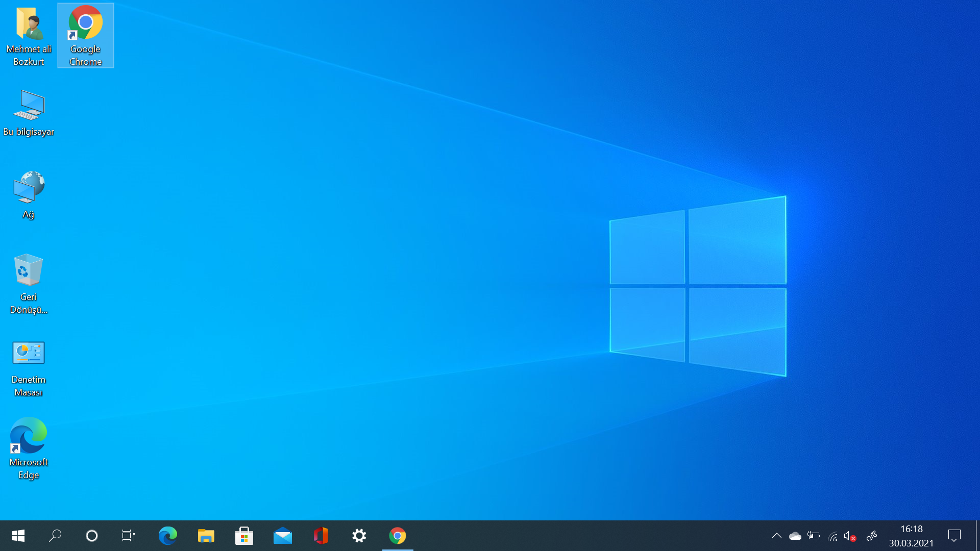Launch Microsoft Edge from the taskbar

(167, 536)
